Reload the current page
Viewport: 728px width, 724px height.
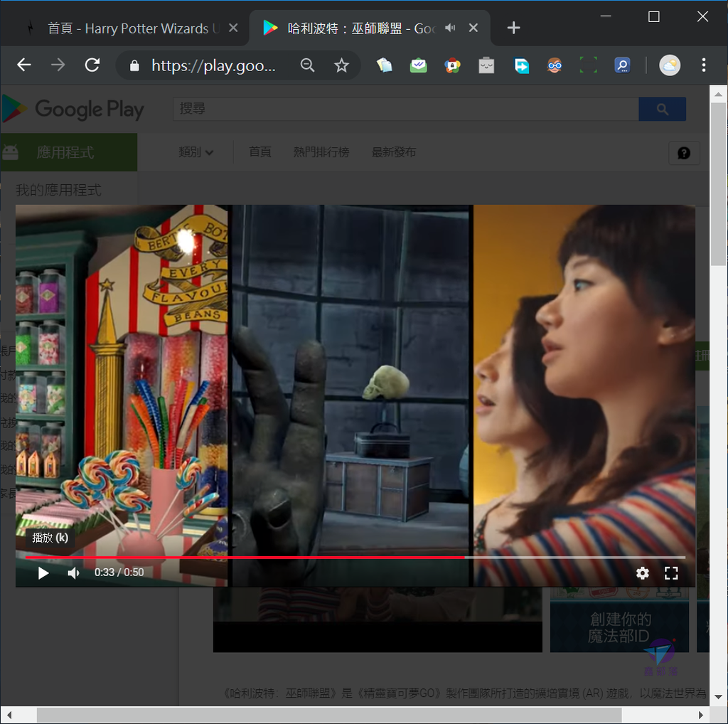(92, 65)
